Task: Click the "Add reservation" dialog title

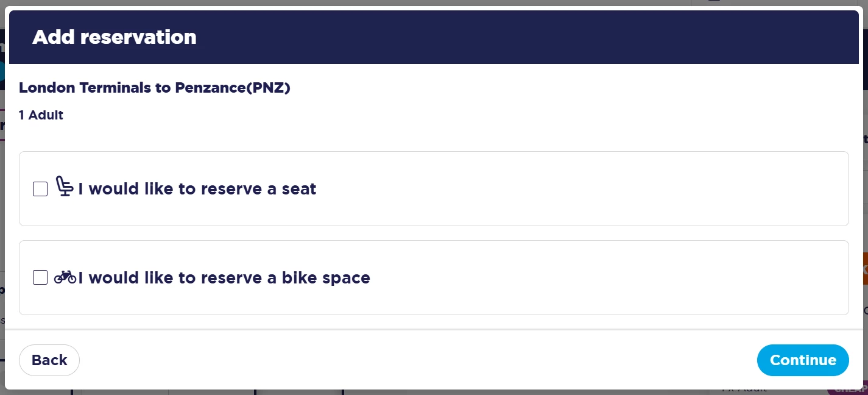Action: [115, 37]
